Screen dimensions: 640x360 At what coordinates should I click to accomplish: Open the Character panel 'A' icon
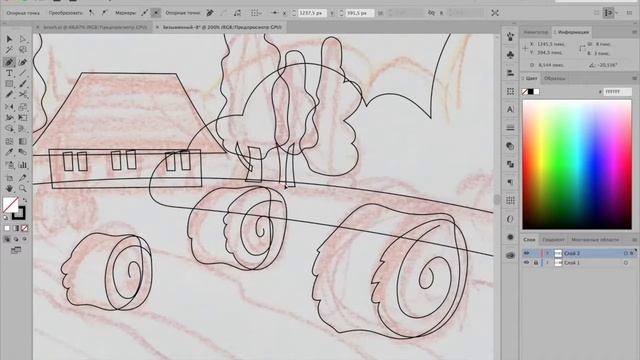(x=510, y=109)
